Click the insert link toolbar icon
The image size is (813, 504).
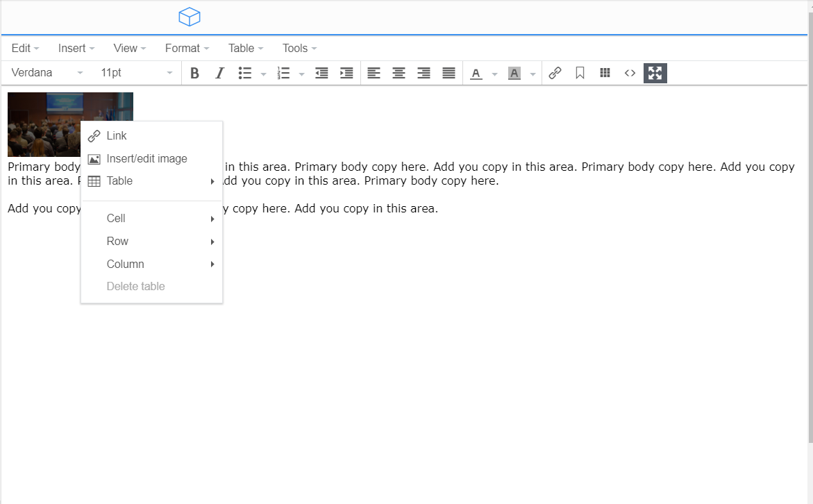pyautogui.click(x=555, y=73)
